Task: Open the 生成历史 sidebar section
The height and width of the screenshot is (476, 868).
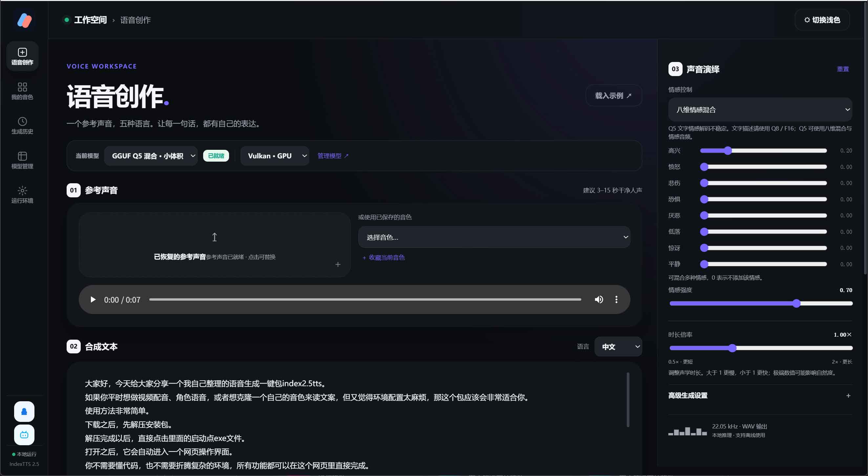Action: (22, 126)
